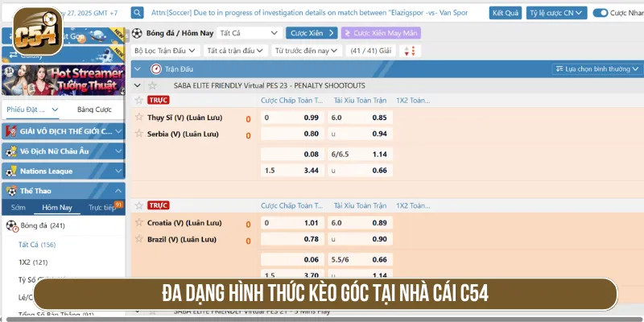Click the Bóng đá soccer icon in sidebar
Viewport: 644px width, 322px height.
click(x=11, y=225)
